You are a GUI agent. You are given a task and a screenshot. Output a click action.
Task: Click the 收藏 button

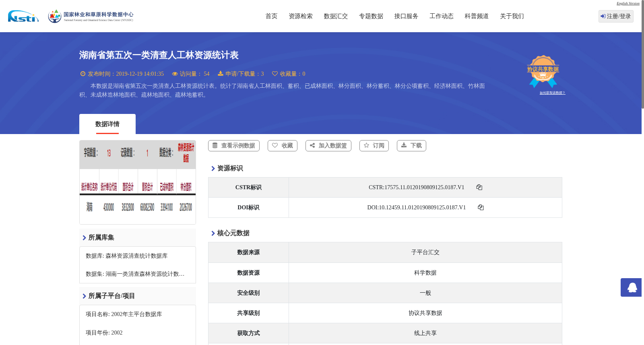[283, 146]
